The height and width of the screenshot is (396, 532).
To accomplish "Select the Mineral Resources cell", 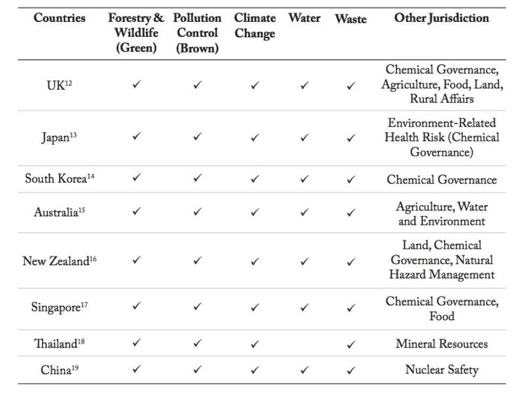I will pos(442,344).
